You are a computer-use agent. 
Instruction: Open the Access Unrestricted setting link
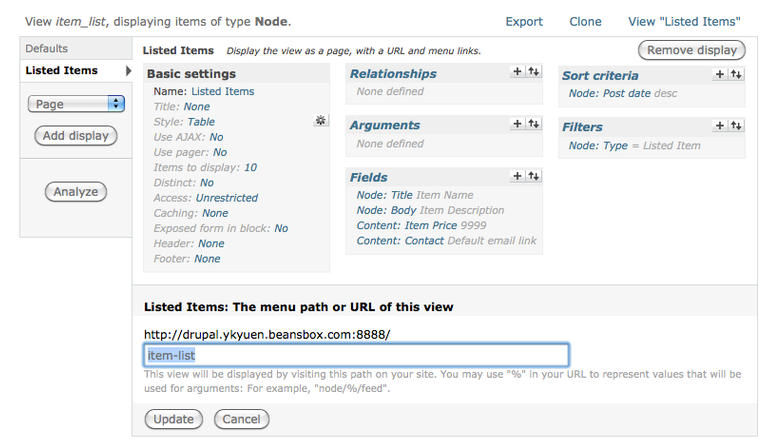coord(227,198)
